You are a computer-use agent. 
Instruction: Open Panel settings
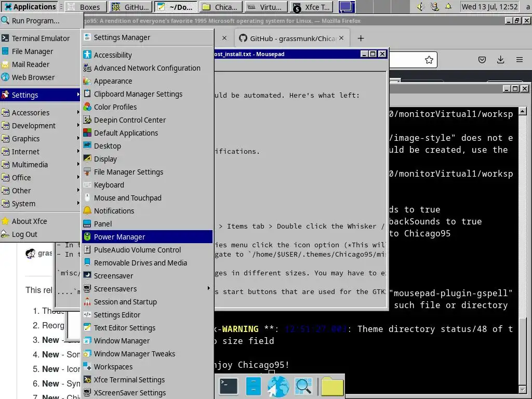pyautogui.click(x=147, y=224)
